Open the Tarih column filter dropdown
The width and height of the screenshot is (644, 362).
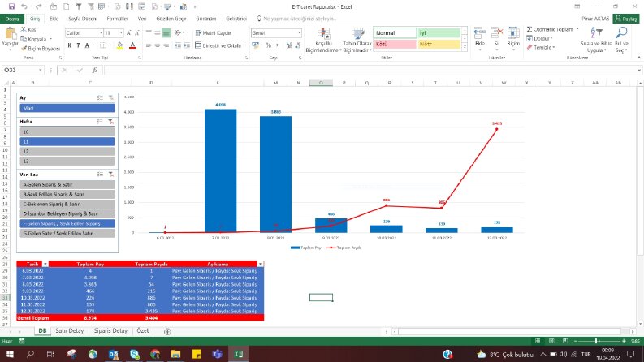45,264
